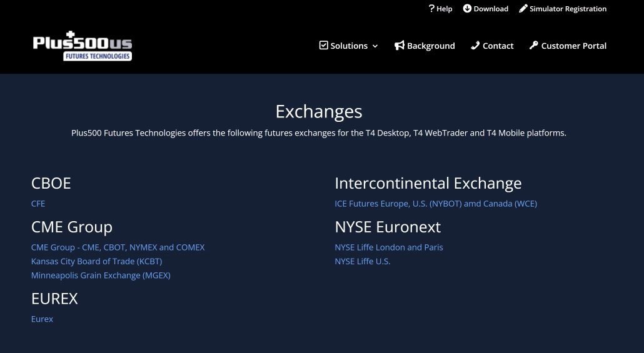Click the pencil icon for Simulator Registration
The width and height of the screenshot is (644, 353).
(x=523, y=9)
